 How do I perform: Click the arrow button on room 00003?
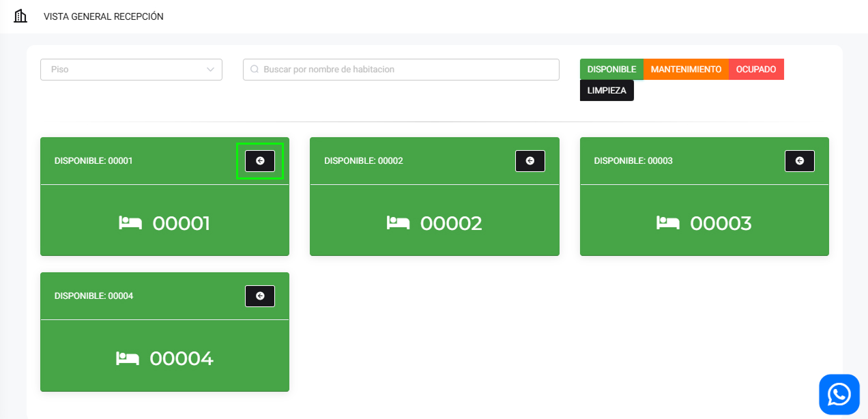tap(799, 161)
